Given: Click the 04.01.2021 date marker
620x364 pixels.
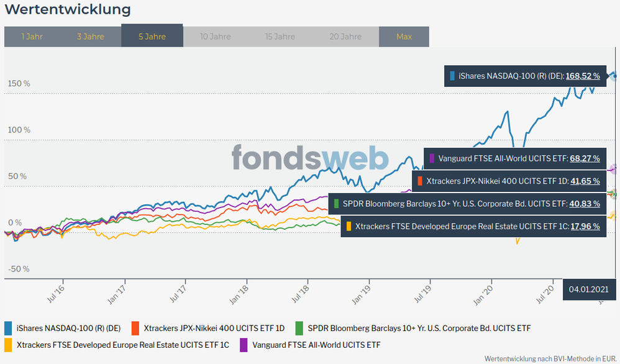Looking at the screenshot, I should click(x=588, y=289).
